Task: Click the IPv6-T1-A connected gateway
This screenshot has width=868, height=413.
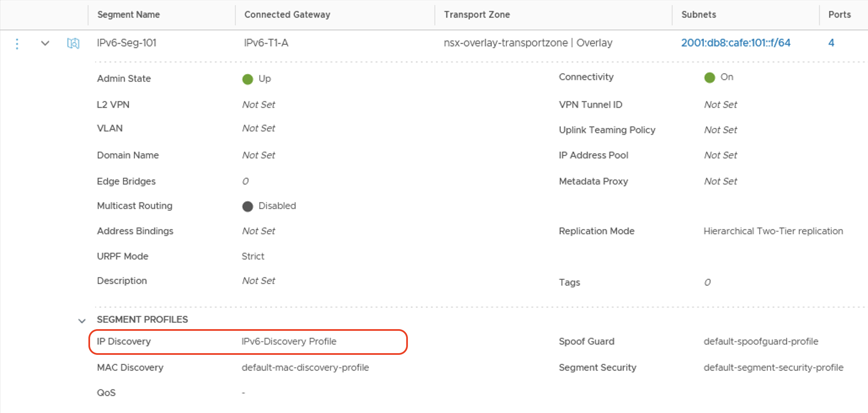Action: (266, 43)
